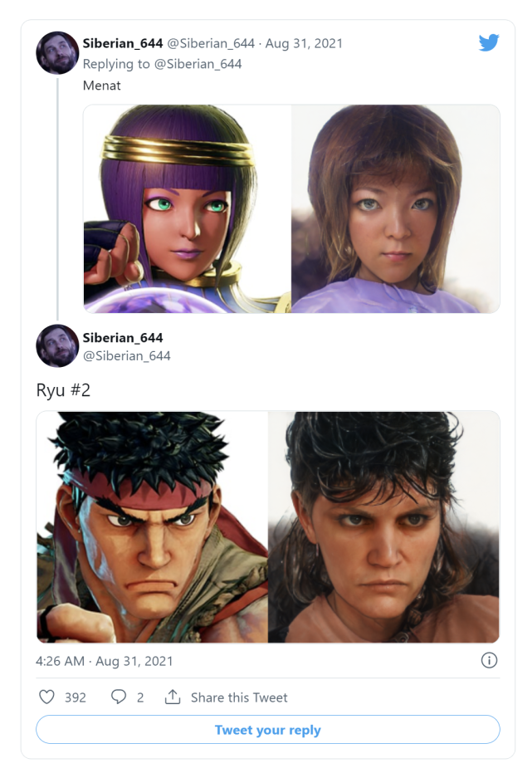The width and height of the screenshot is (532, 773).
Task: Click the blue Twitter bird logo
Action: pyautogui.click(x=489, y=43)
